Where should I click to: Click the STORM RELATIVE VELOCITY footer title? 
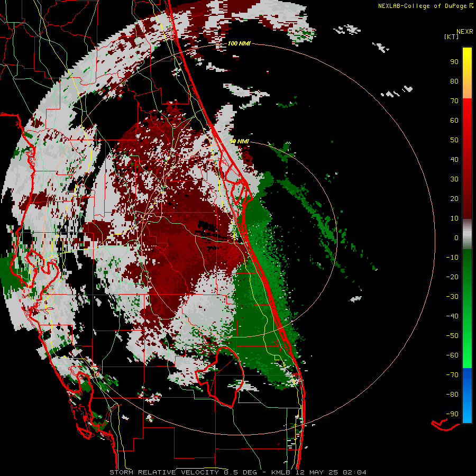click(x=164, y=472)
